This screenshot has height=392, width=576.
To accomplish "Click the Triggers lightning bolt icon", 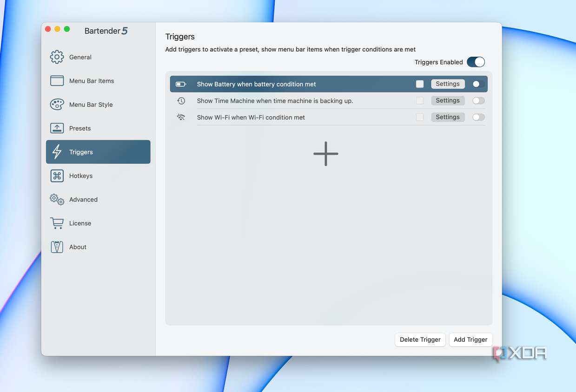I will (x=57, y=152).
